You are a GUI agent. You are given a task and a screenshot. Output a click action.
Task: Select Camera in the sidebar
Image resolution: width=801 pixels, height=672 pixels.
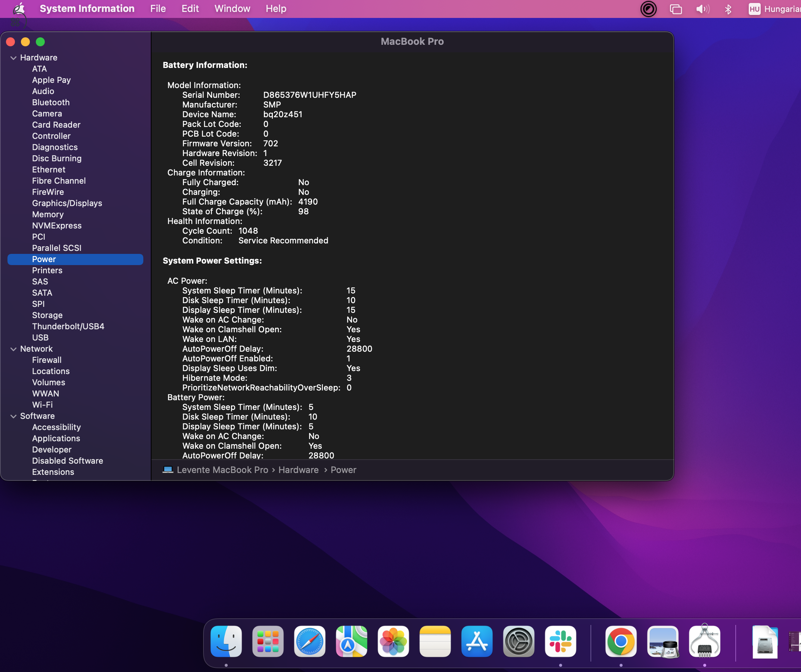pyautogui.click(x=47, y=114)
